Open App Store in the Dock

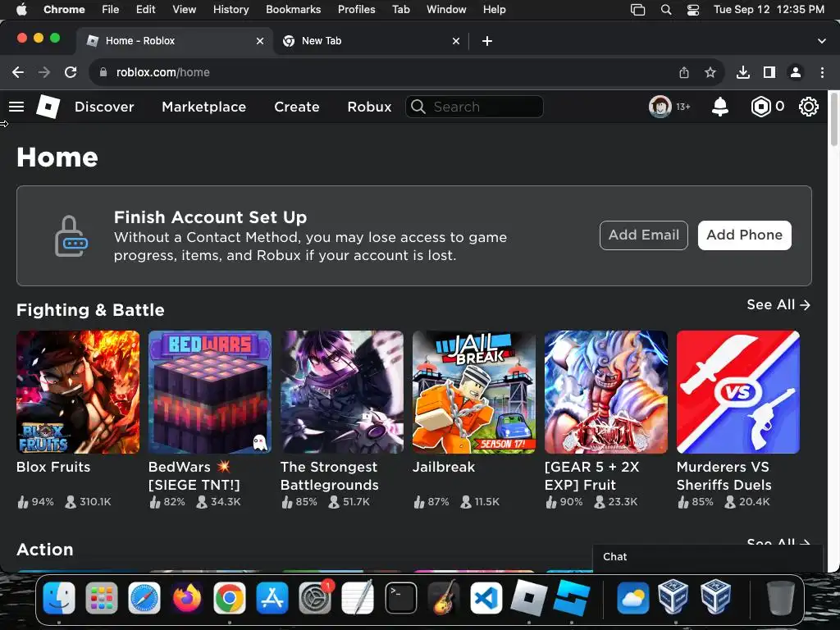(272, 597)
